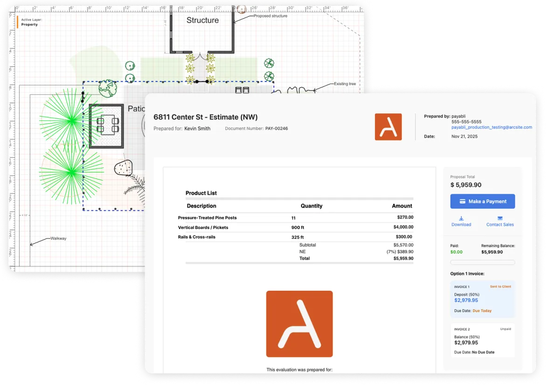Select the lower large green tree symbol
Viewport: 557px width, 392px height.
click(72, 172)
